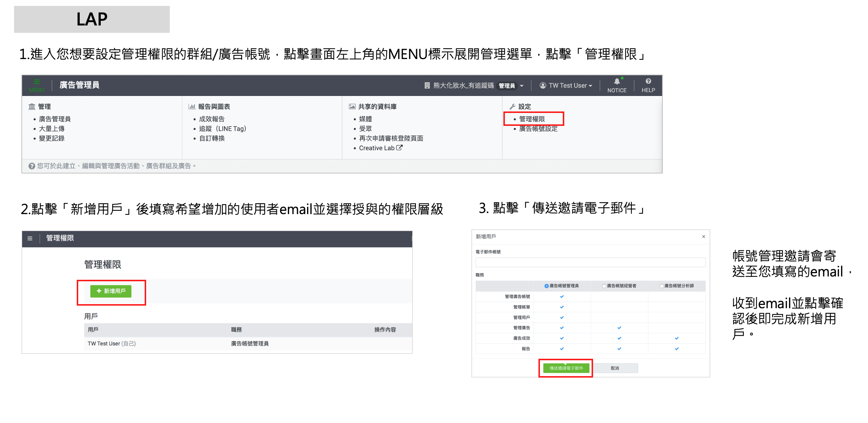Open 再次申請審核登陸頁面 menu item
Image resolution: width=868 pixels, height=423 pixels.
point(391,138)
